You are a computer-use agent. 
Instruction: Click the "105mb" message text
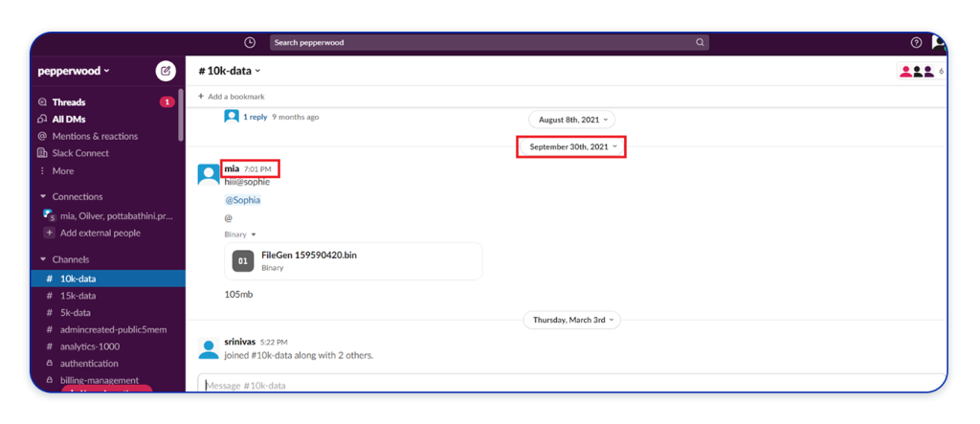tap(238, 294)
